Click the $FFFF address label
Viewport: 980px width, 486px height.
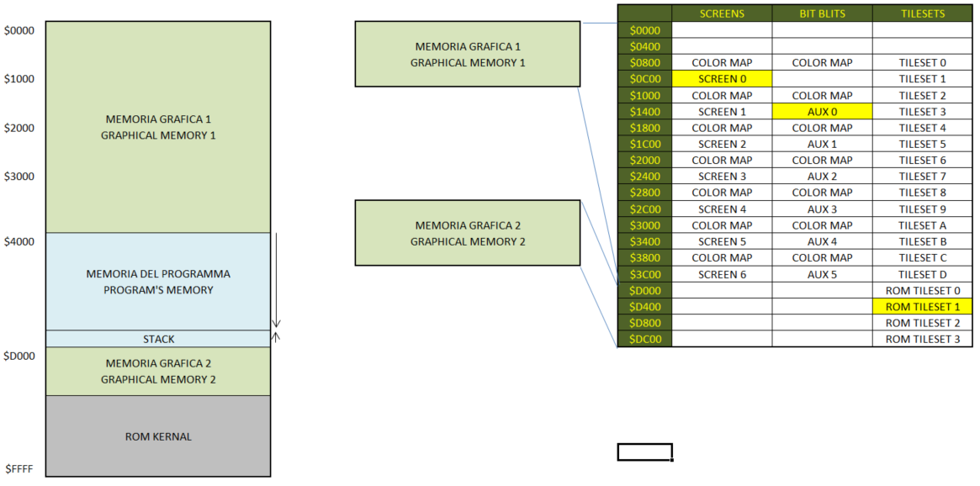(19, 468)
